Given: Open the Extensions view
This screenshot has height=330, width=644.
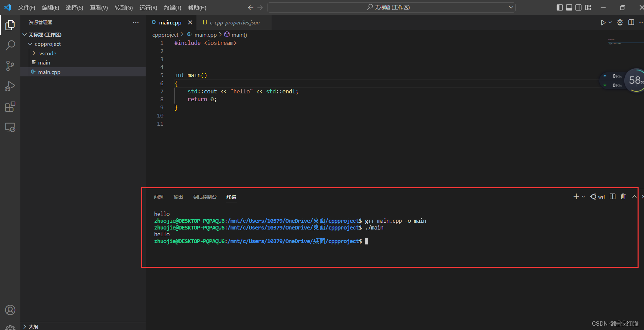Looking at the screenshot, I should [x=10, y=107].
